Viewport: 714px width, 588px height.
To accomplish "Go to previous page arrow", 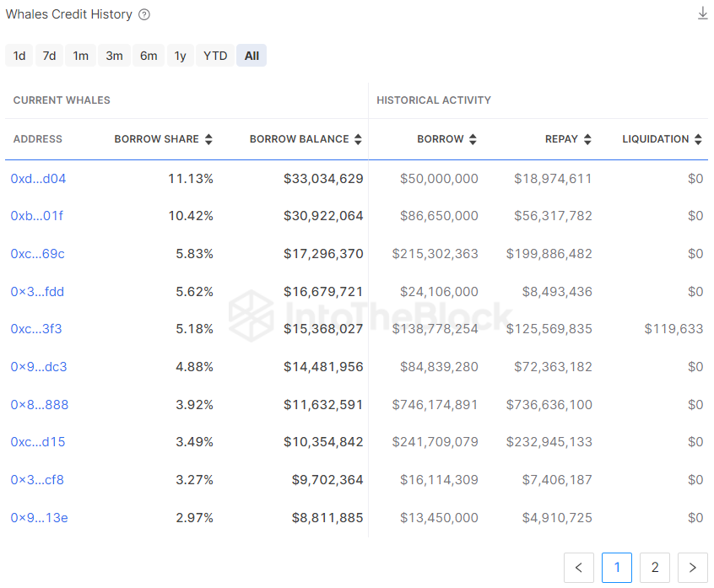I will [x=578, y=568].
